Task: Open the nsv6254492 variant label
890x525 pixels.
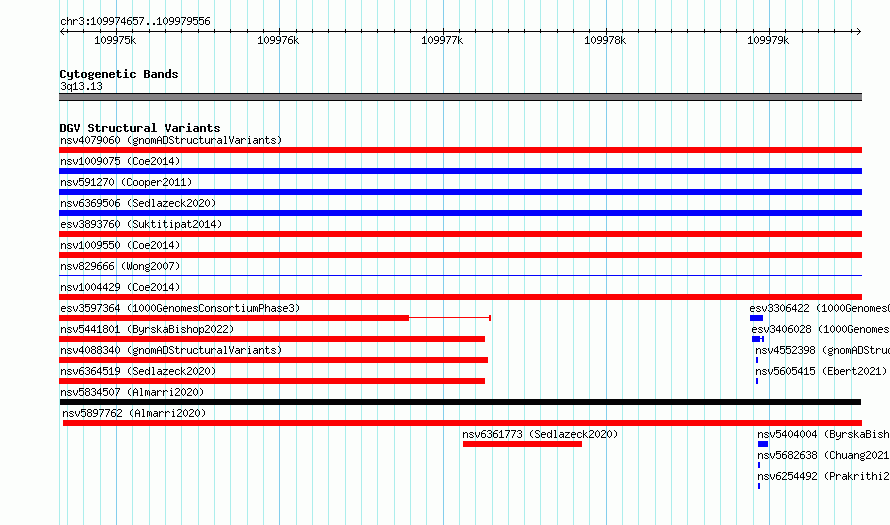Action: 824,476
